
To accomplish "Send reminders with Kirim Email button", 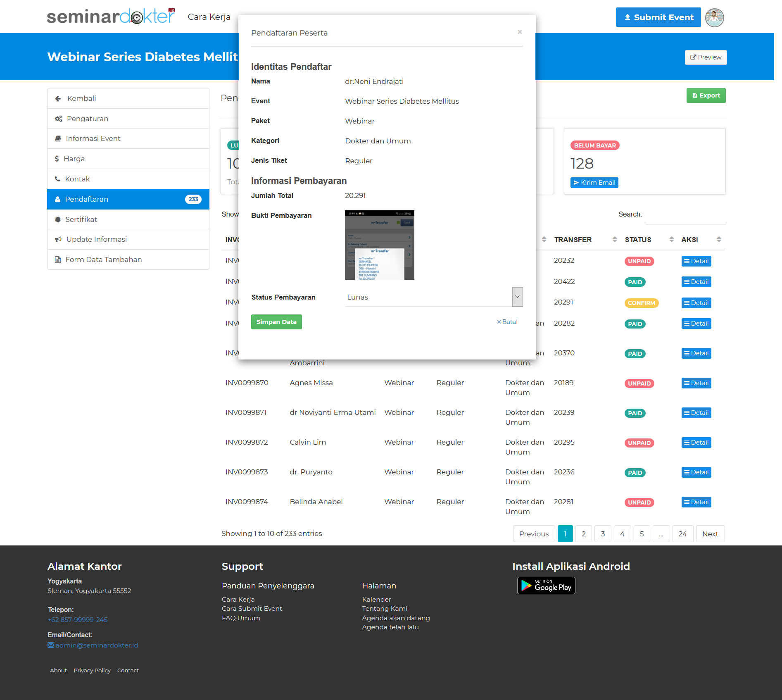I will click(x=594, y=183).
